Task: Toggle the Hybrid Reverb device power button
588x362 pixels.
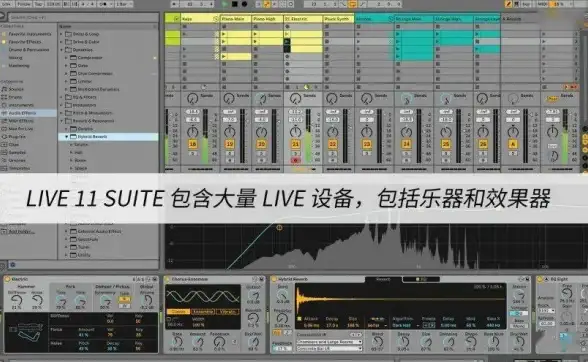Action: 274,279
